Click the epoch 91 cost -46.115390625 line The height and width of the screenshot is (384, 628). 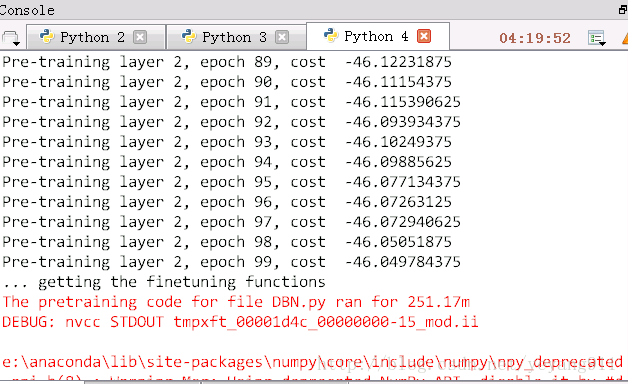coord(231,102)
